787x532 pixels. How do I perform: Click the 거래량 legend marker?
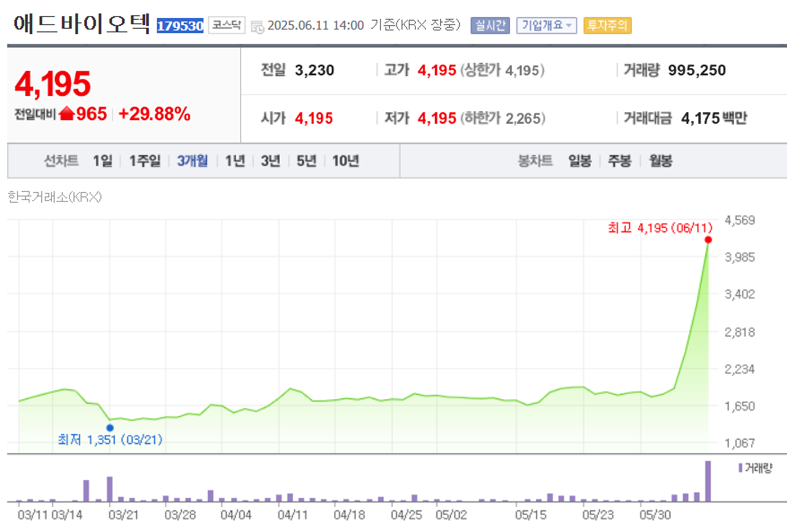click(x=741, y=468)
